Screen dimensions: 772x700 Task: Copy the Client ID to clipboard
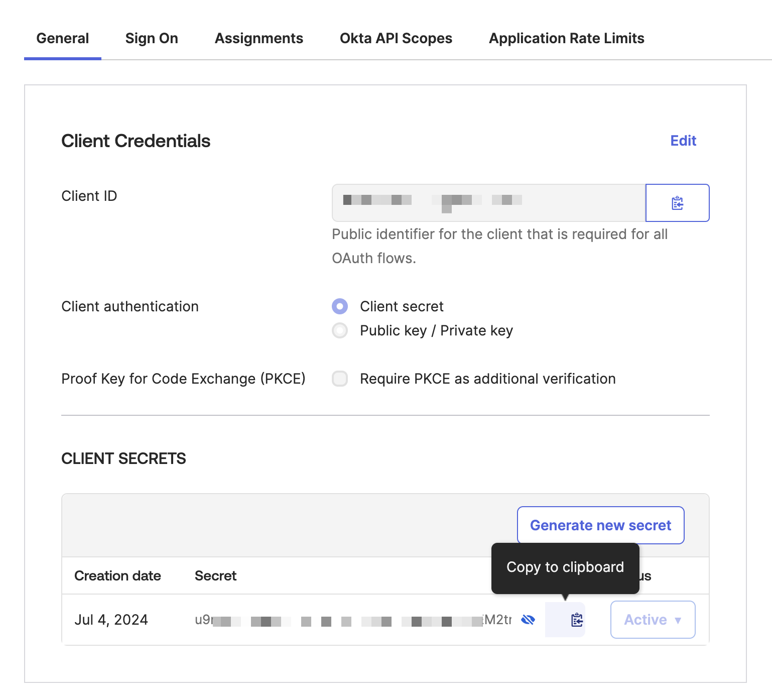(x=677, y=203)
